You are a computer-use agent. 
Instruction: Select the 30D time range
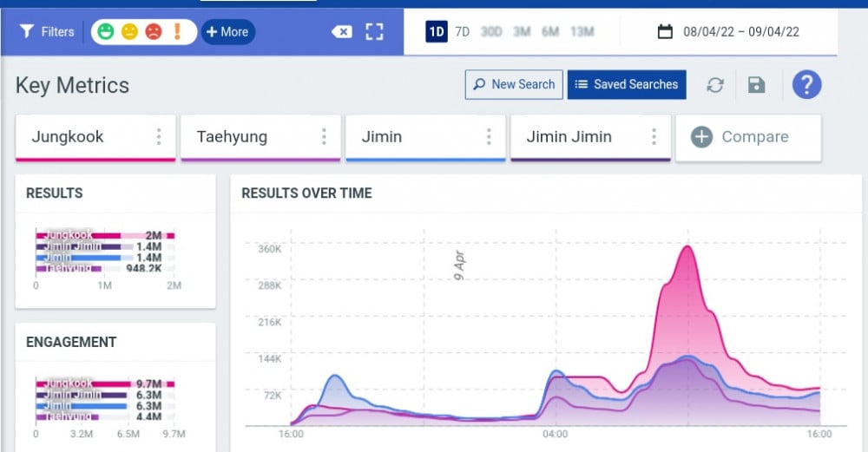pos(491,31)
